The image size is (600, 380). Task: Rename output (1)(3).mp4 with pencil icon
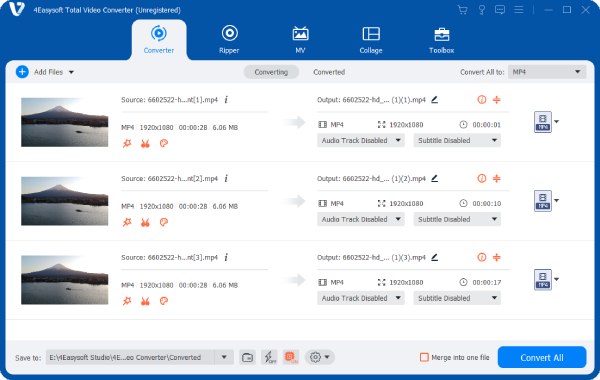tap(435, 258)
